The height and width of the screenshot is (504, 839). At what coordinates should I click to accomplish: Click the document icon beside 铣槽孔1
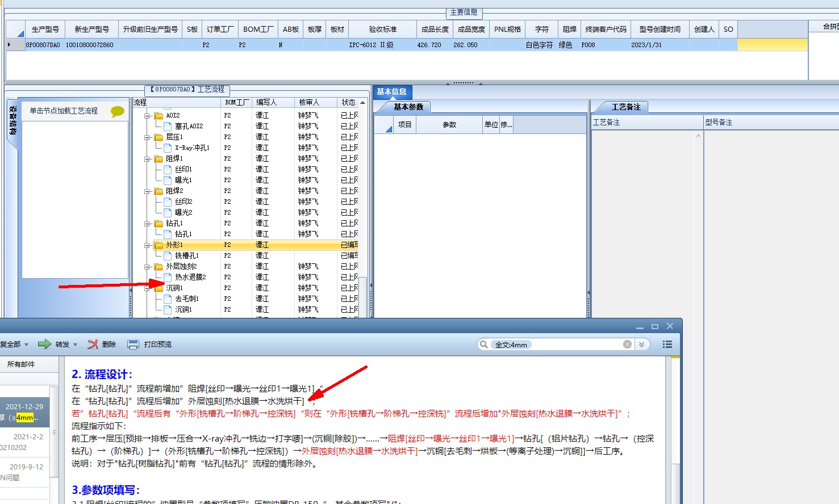pos(168,255)
